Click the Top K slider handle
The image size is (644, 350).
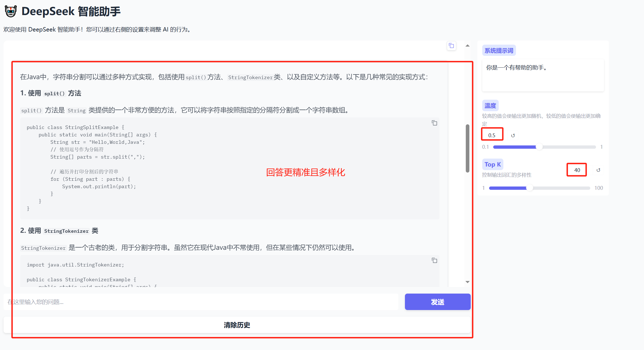[x=530, y=188]
